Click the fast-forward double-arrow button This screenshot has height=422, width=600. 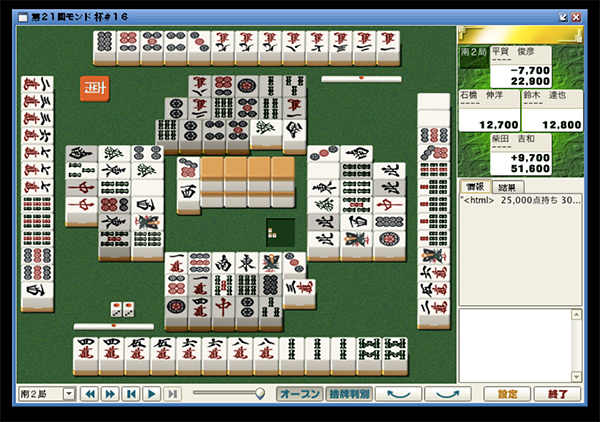110,394
